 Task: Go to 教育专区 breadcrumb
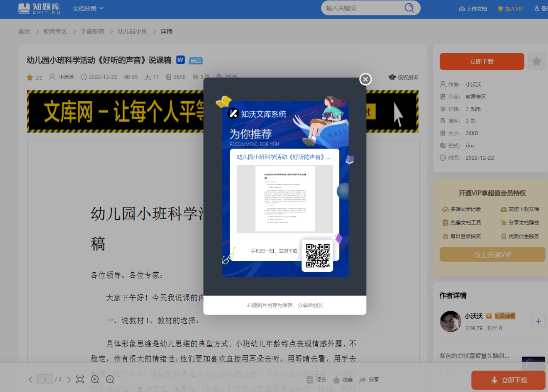pyautogui.click(x=55, y=32)
